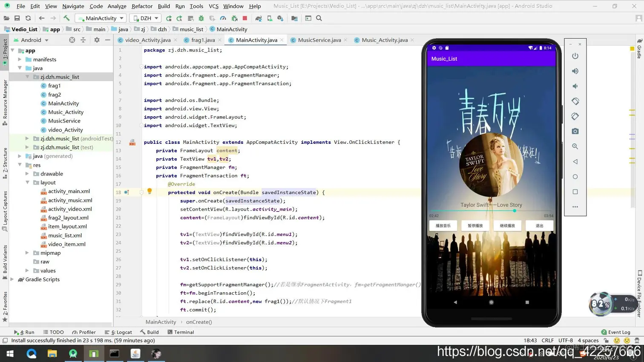Open music_list.xml layout file
Screen dimensions: 644x362
[65, 235]
